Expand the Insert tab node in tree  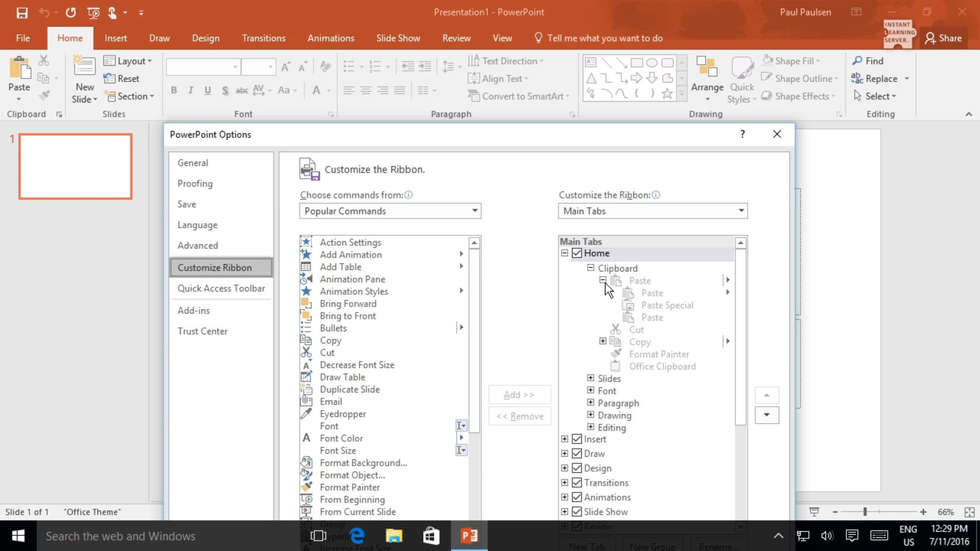click(x=565, y=439)
